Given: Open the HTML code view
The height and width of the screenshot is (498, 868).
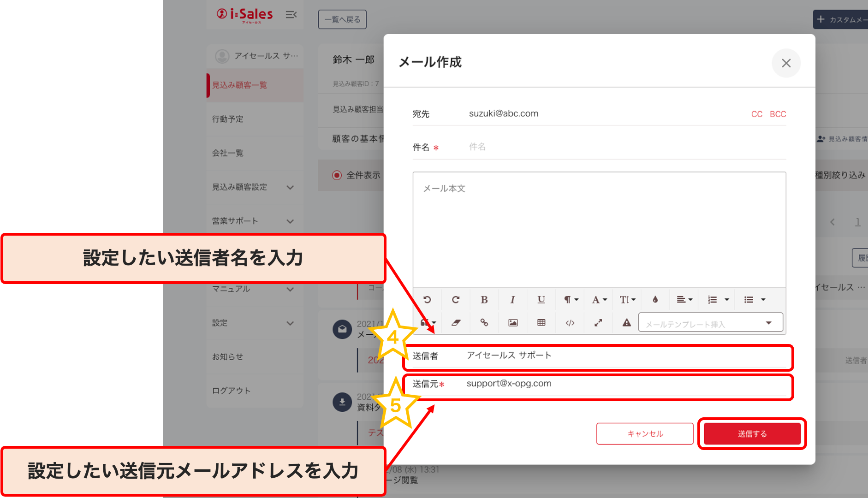Looking at the screenshot, I should (570, 323).
